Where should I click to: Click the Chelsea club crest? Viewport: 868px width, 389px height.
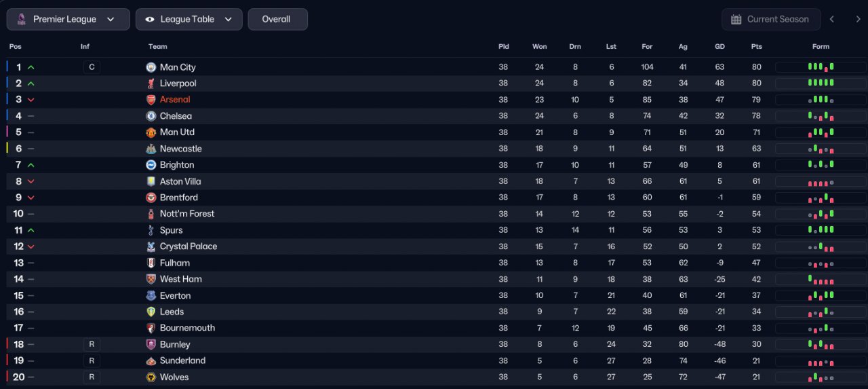pyautogui.click(x=151, y=116)
